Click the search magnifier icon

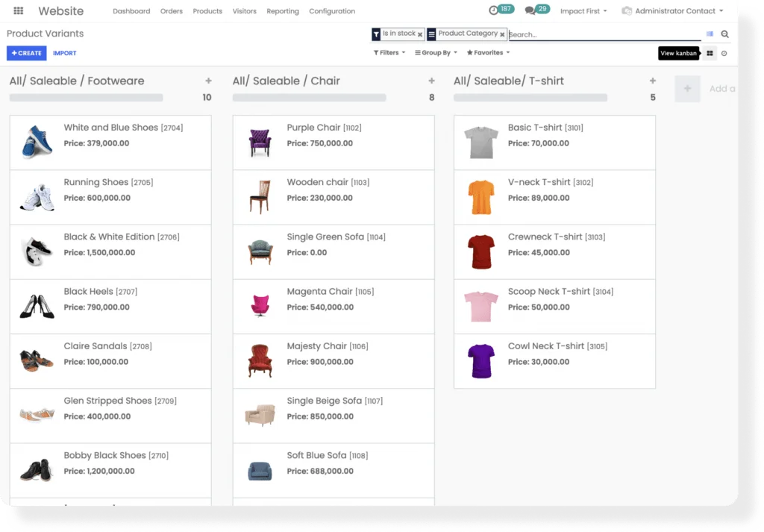click(724, 34)
